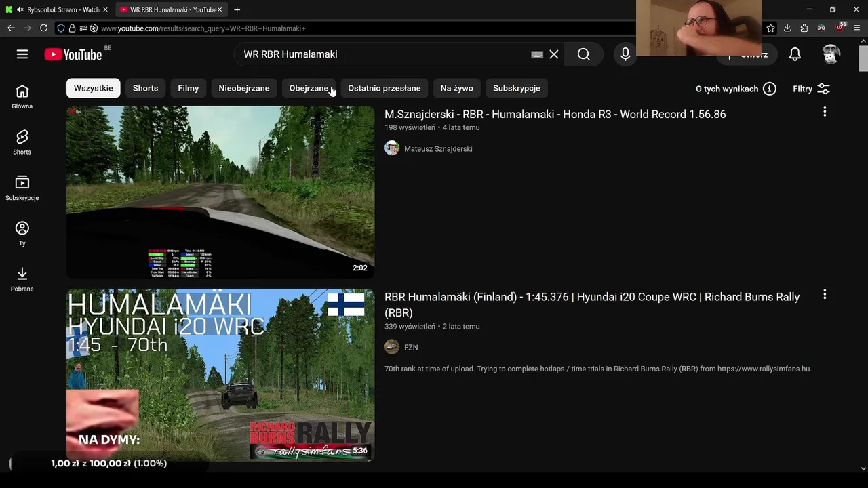The image size is (868, 488).
Task: Click the '339 wyświetleń' view count text
Action: pos(410,326)
